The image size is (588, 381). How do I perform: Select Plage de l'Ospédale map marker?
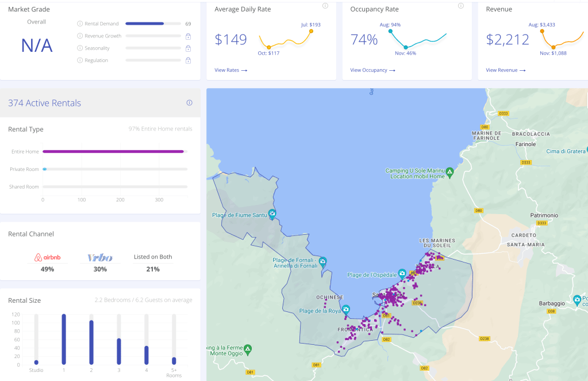[x=402, y=273]
